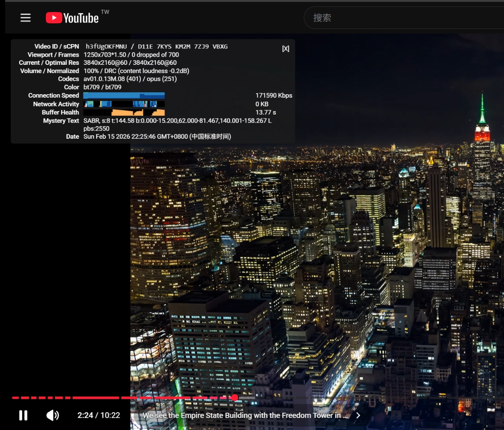Click the Video ID h3fUgOKFMNU text

tap(107, 47)
